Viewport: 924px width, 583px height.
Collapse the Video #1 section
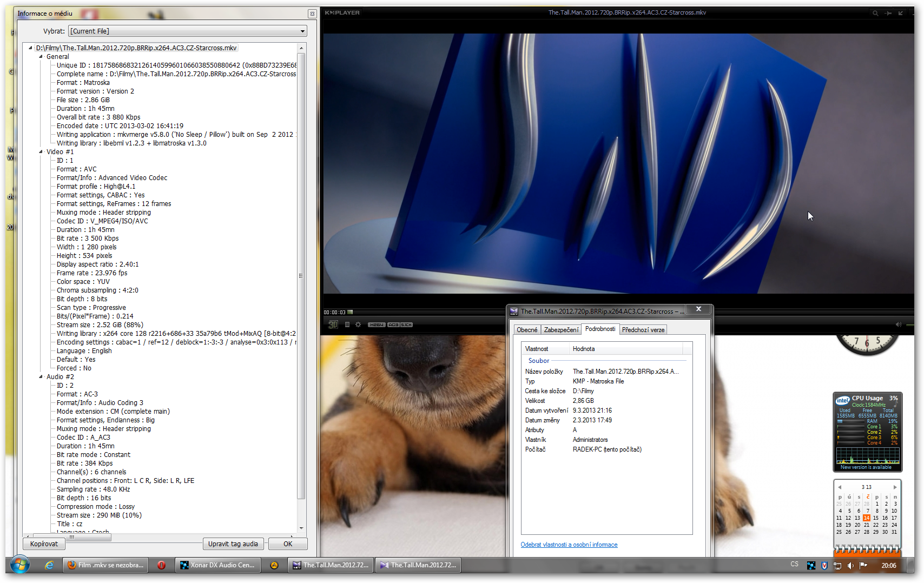click(x=41, y=151)
